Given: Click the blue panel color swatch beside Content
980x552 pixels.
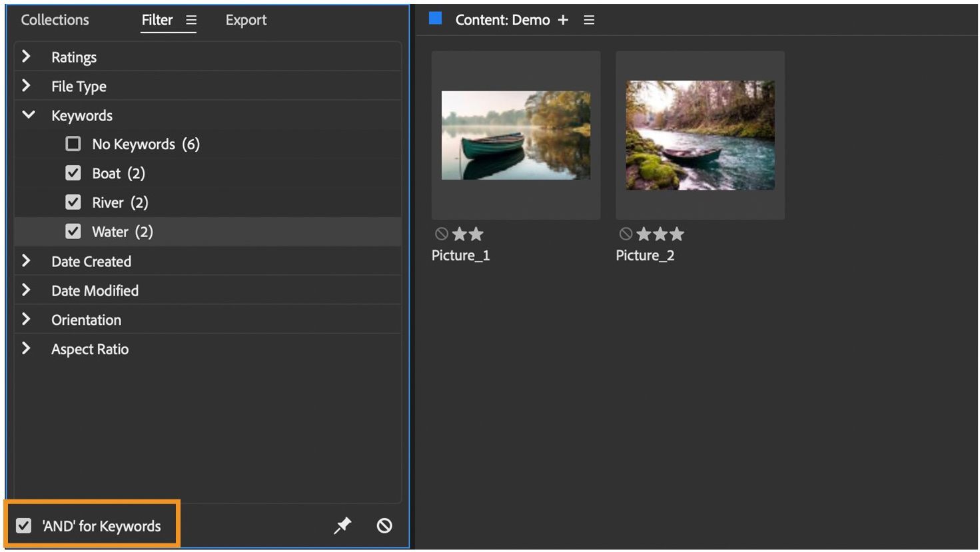Looking at the screenshot, I should (x=435, y=19).
